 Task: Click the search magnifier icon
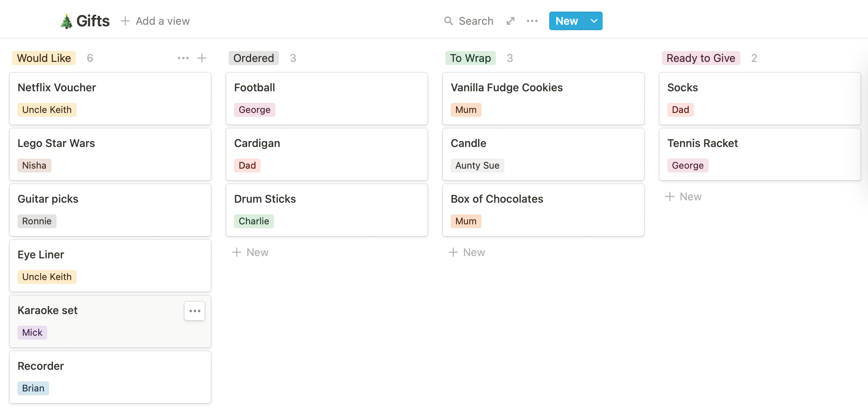point(448,21)
